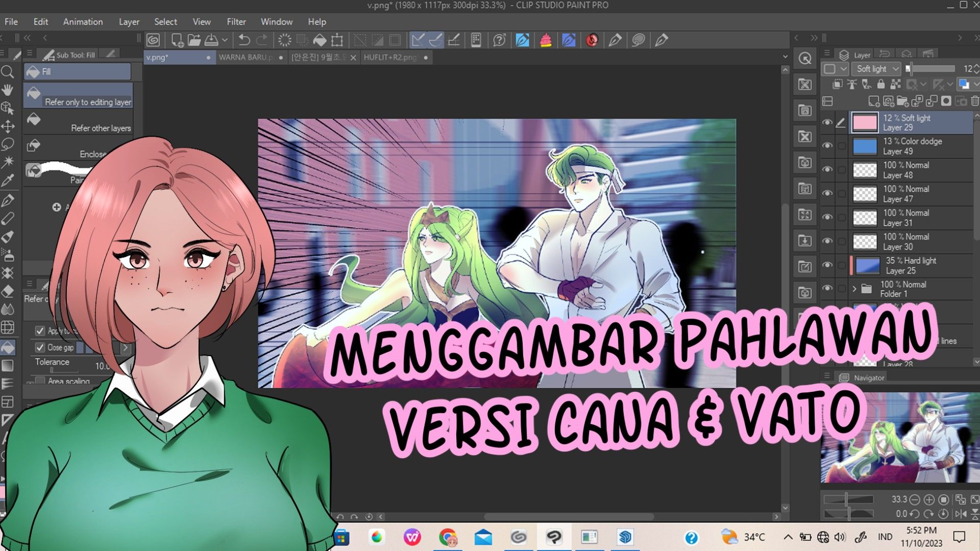Click the Navigator zoom in button
This screenshot has width=980, height=551.
(x=929, y=499)
